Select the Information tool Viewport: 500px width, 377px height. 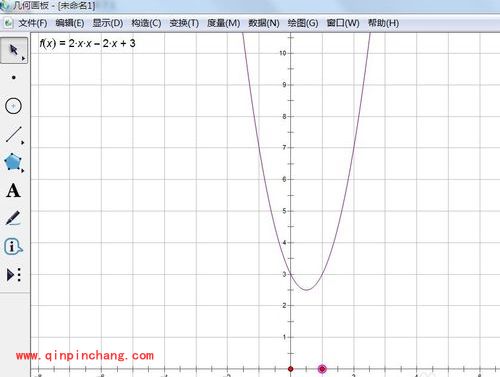13,247
